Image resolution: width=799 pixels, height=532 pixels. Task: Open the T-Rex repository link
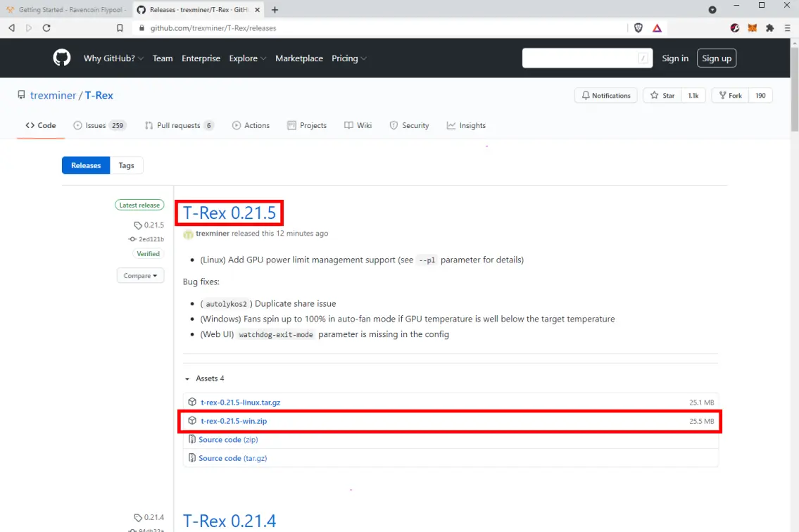(99, 95)
